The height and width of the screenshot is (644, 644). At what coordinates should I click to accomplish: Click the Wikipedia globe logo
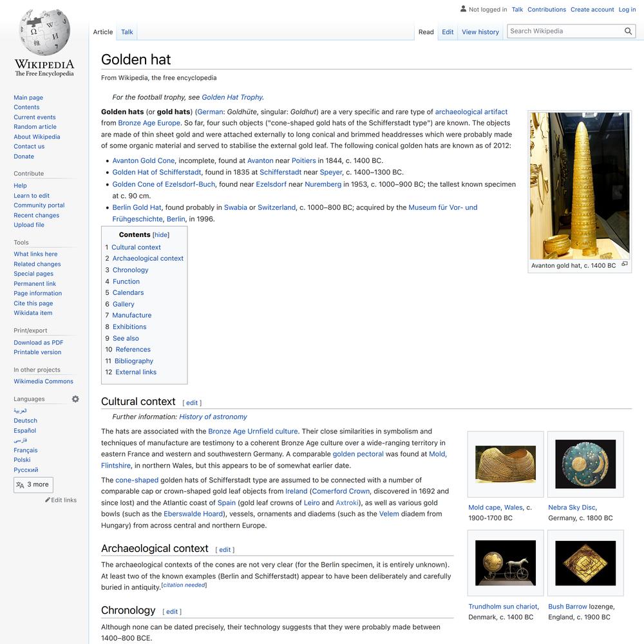[x=44, y=32]
